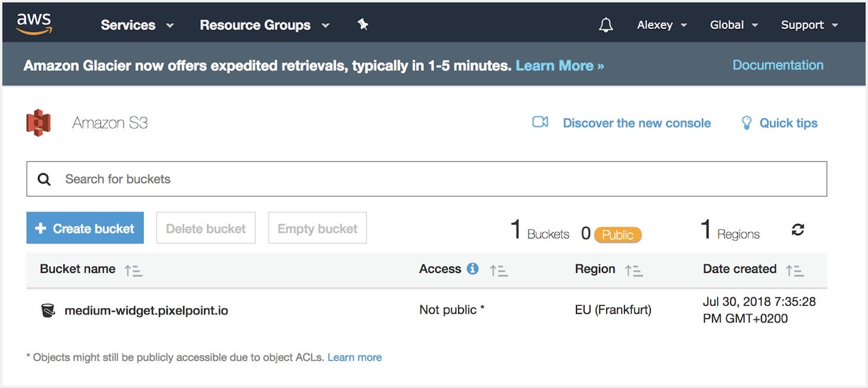This screenshot has height=388, width=868.
Task: Open the Alexey account dropdown
Action: pyautogui.click(x=662, y=25)
